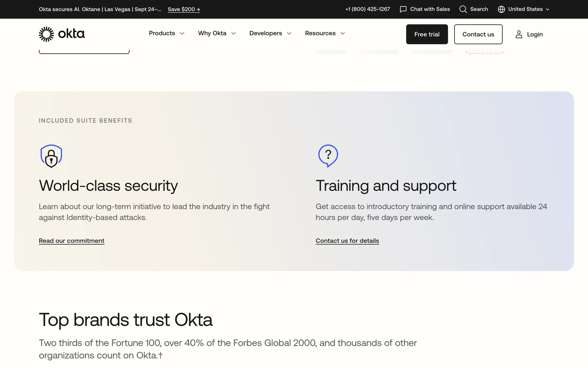Viewport: 588px width, 368px height.
Task: Click the World-class security heading
Action: 108,186
